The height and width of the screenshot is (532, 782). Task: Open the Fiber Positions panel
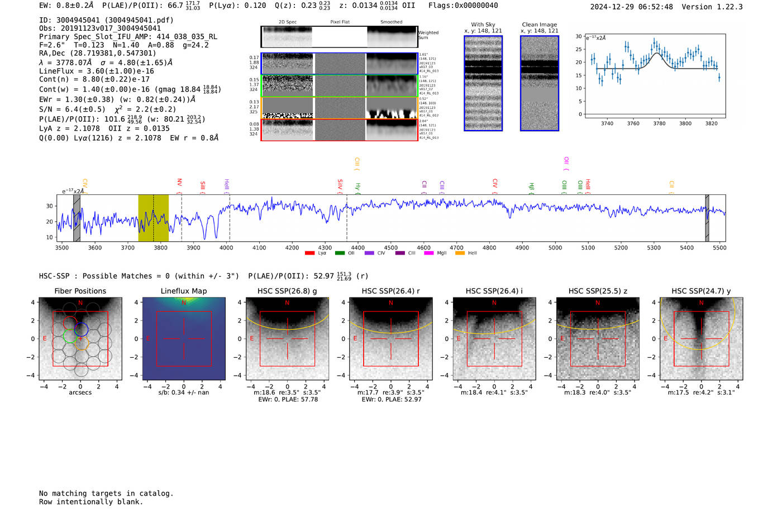[x=80, y=339]
